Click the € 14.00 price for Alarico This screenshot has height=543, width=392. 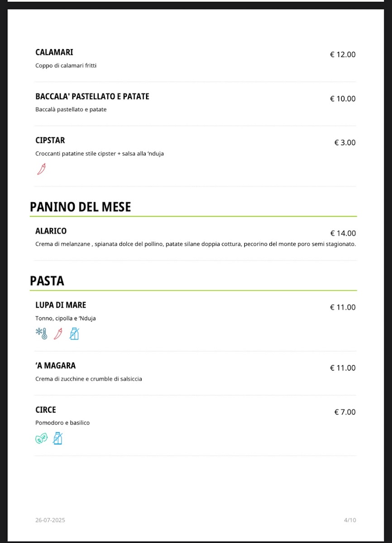[343, 233]
